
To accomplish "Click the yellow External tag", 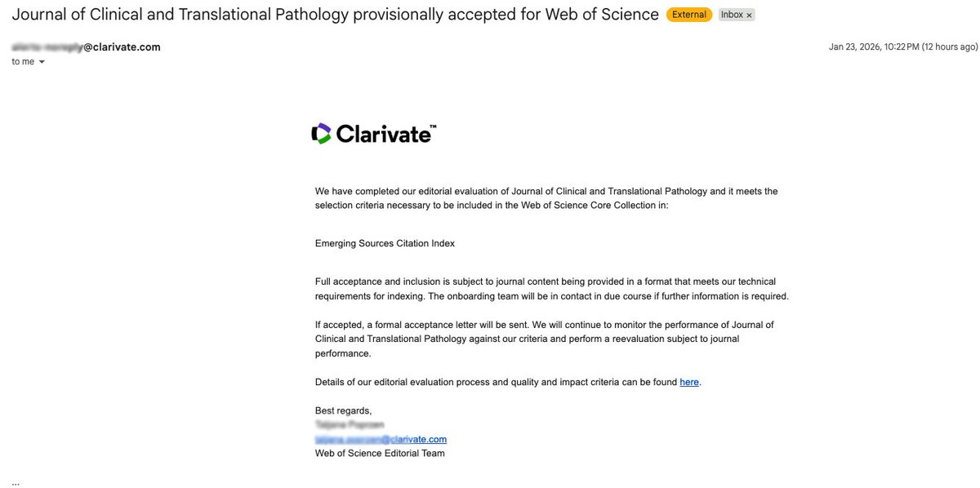I will click(688, 15).
